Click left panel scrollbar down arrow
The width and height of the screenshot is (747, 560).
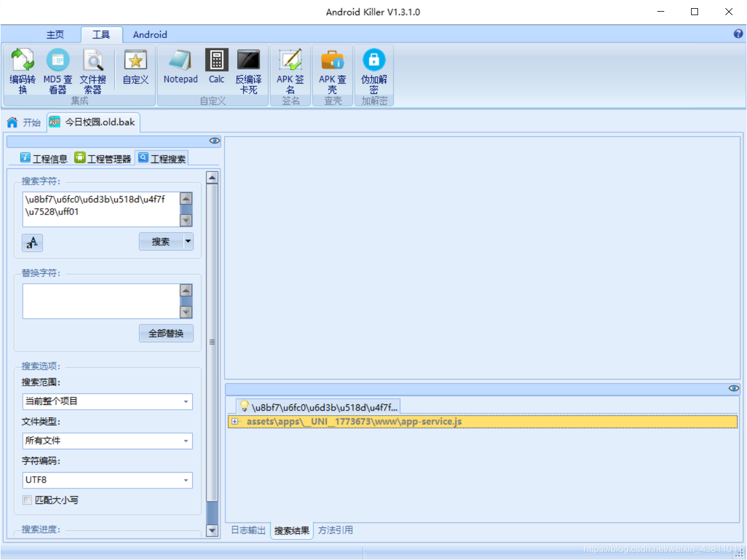[x=212, y=530]
